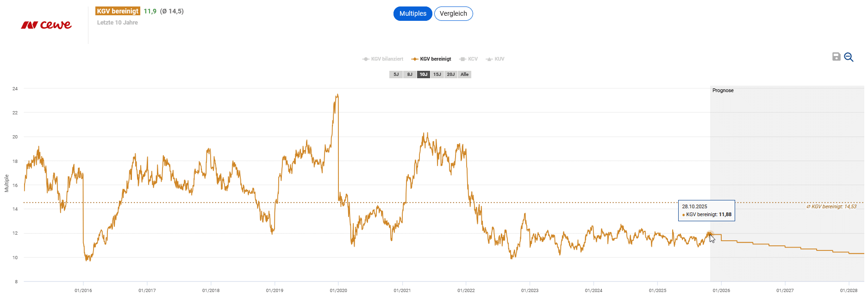The height and width of the screenshot is (299, 868).
Task: Toggle the KGV bereinigt legend series
Action: click(x=431, y=59)
